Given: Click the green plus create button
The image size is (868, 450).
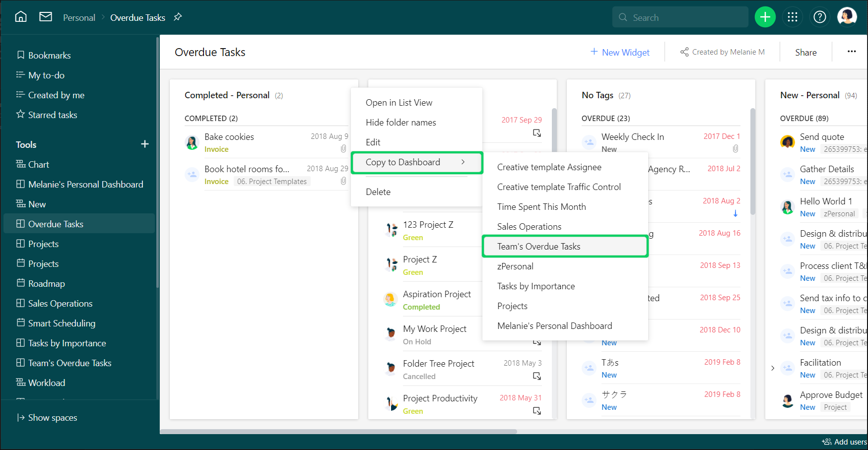Looking at the screenshot, I should pyautogui.click(x=765, y=17).
